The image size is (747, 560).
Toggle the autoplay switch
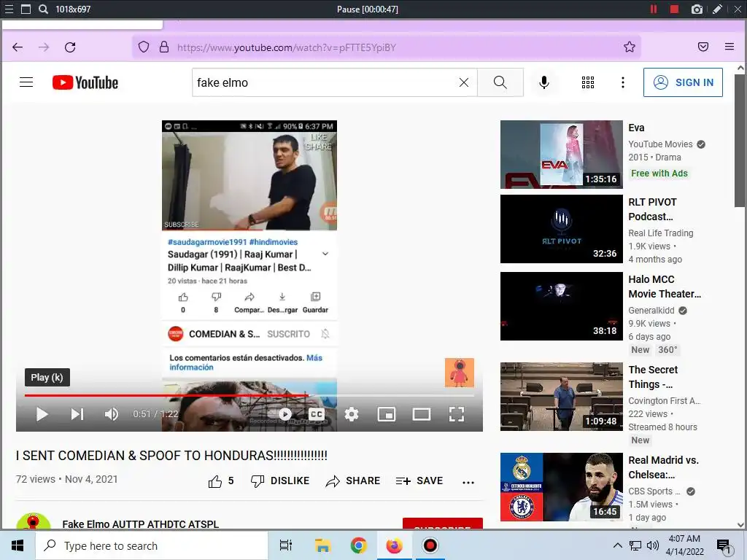coord(280,414)
